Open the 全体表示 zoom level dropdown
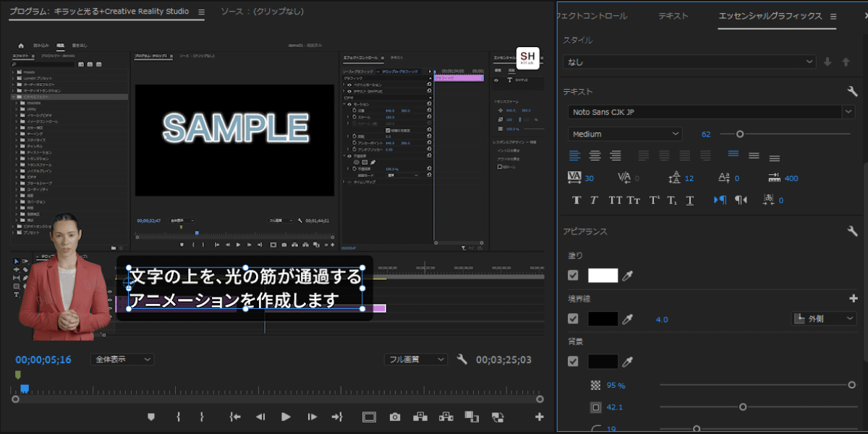This screenshot has width=868, height=434. click(123, 359)
